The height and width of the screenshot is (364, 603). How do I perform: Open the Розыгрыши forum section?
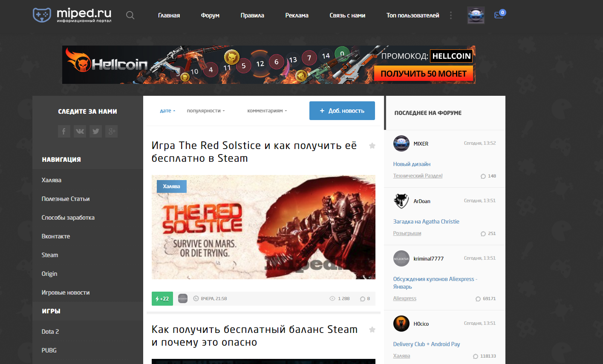coord(407,233)
